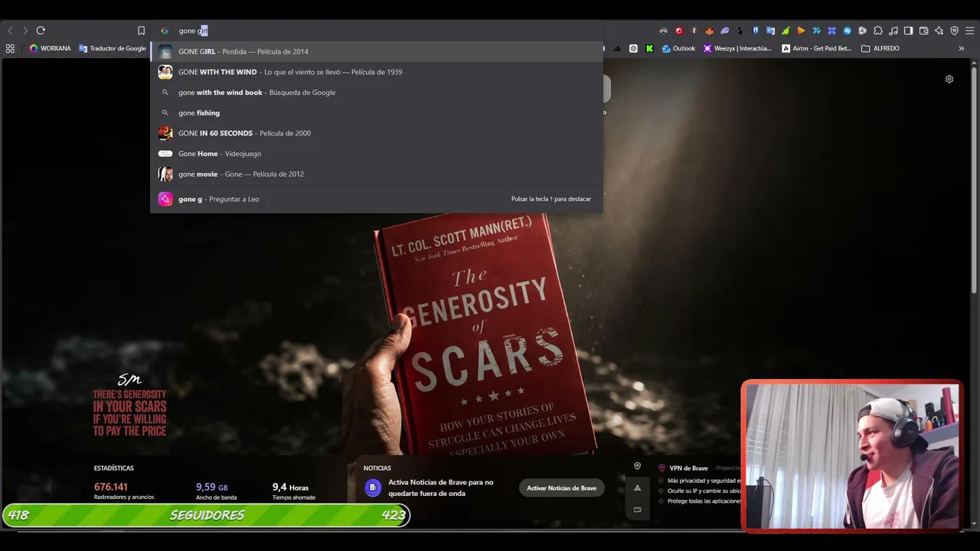Open the WORKANA bookmark
The width and height of the screenshot is (980, 551).
click(50, 48)
